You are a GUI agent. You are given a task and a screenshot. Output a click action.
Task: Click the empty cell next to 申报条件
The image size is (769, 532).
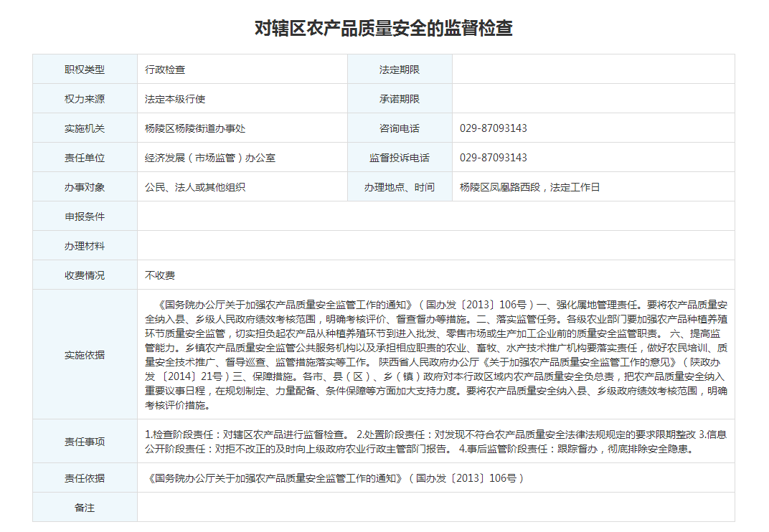[435, 217]
